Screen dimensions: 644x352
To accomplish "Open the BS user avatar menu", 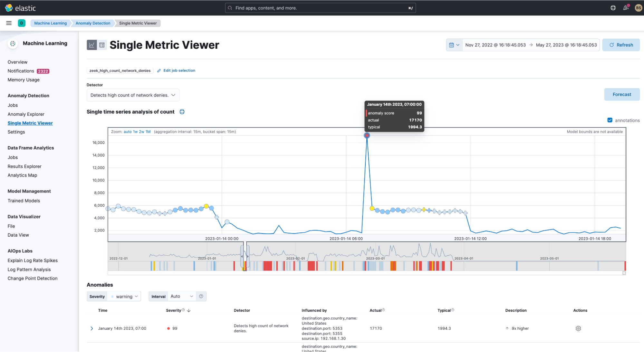I will (x=638, y=8).
